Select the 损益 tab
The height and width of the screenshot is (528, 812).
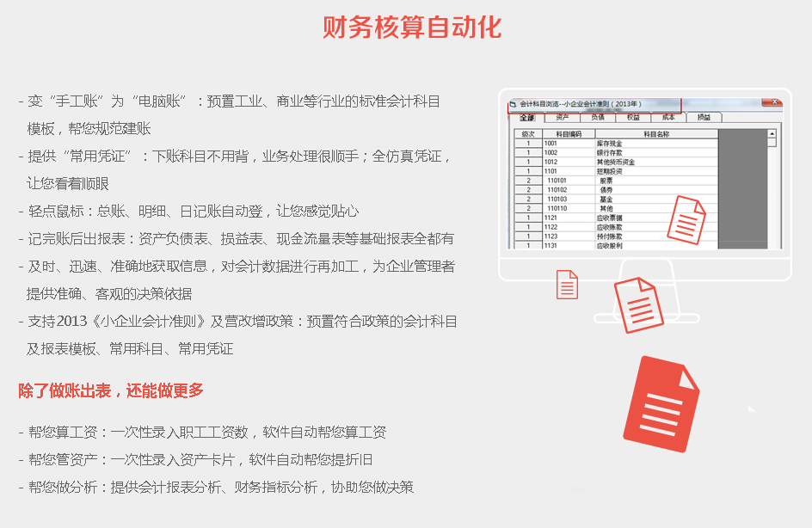point(704,117)
